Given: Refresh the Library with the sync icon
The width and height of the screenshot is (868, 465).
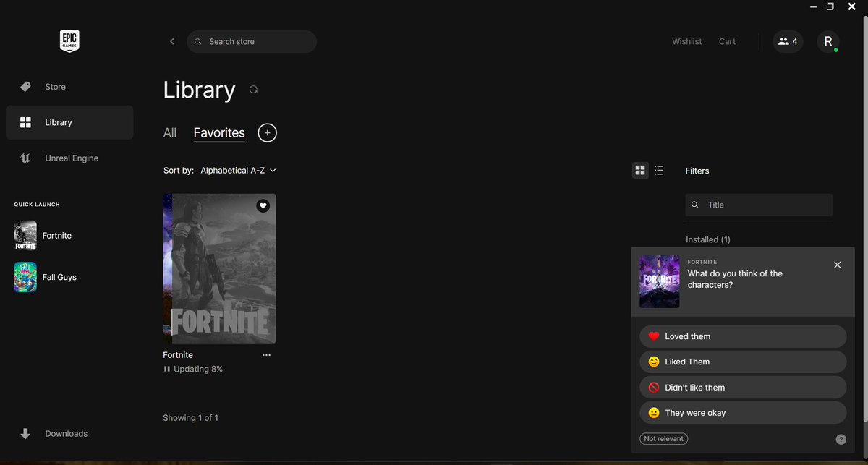Looking at the screenshot, I should [253, 90].
